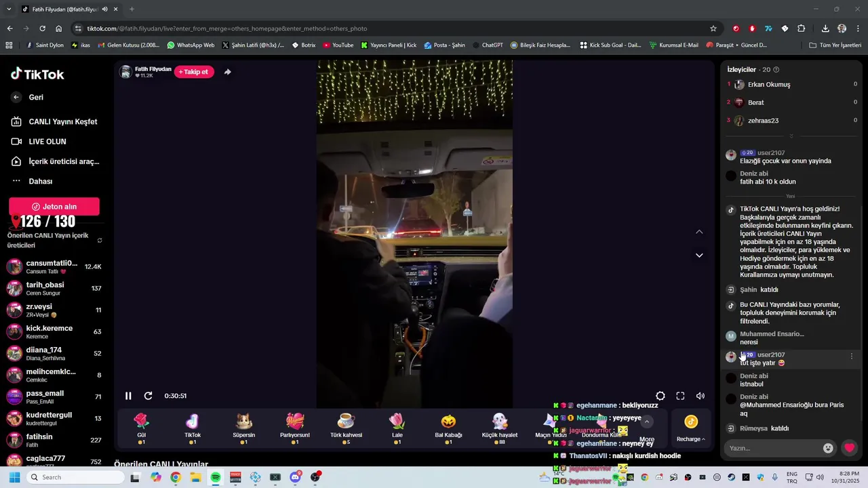Go to TikTok home via logo
The image size is (868, 488).
(x=37, y=74)
